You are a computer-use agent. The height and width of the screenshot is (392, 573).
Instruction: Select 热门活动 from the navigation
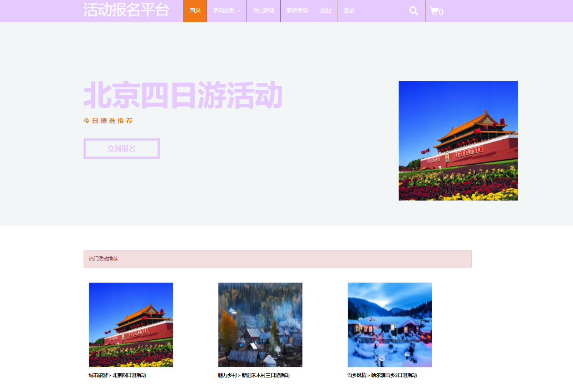(263, 10)
